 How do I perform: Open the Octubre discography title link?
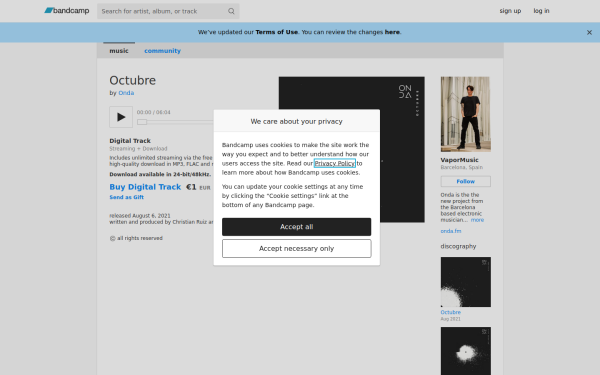pos(450,312)
